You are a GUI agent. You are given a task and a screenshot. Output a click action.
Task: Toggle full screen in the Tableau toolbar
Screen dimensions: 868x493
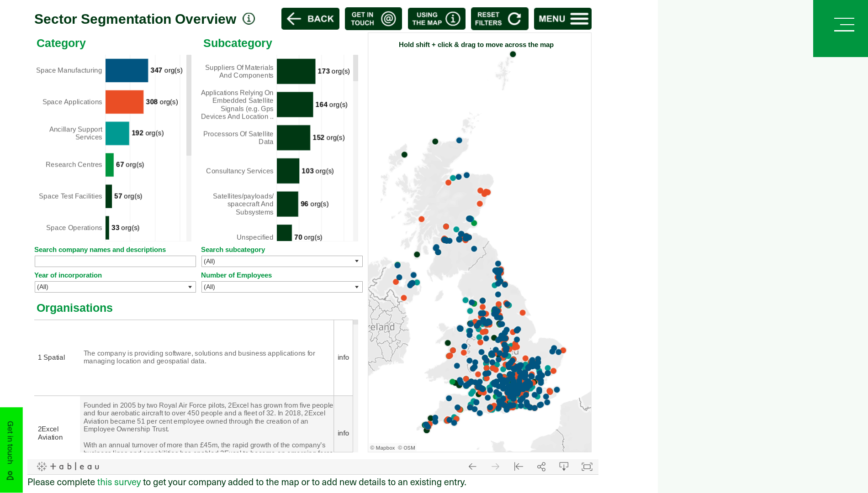click(x=587, y=467)
